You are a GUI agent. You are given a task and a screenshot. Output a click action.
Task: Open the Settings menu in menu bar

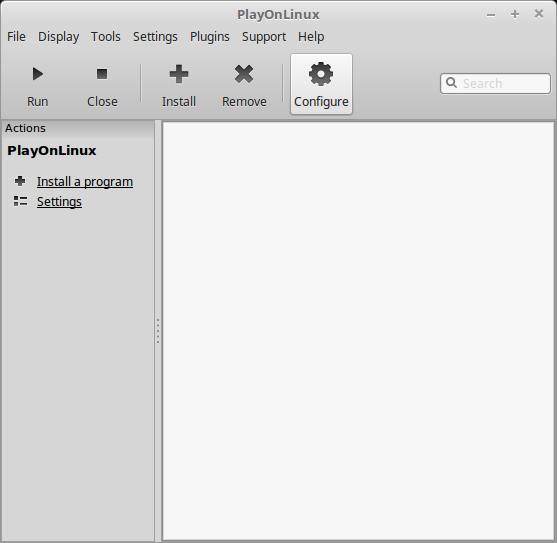pyautogui.click(x=155, y=37)
